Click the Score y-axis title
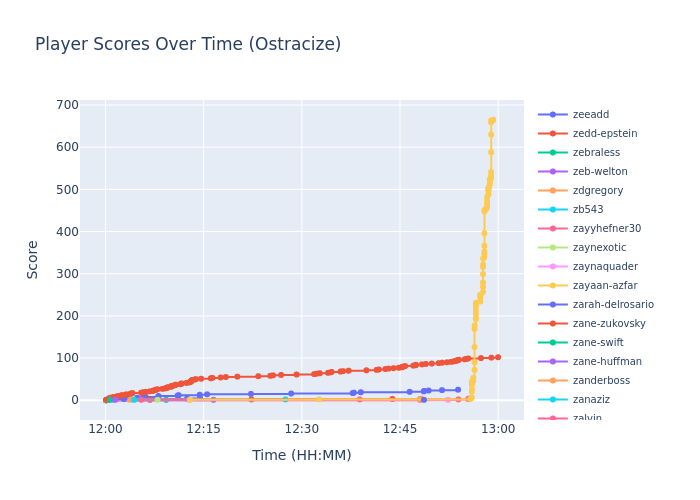Image resolution: width=700 pixels, height=500 pixels. coord(32,259)
